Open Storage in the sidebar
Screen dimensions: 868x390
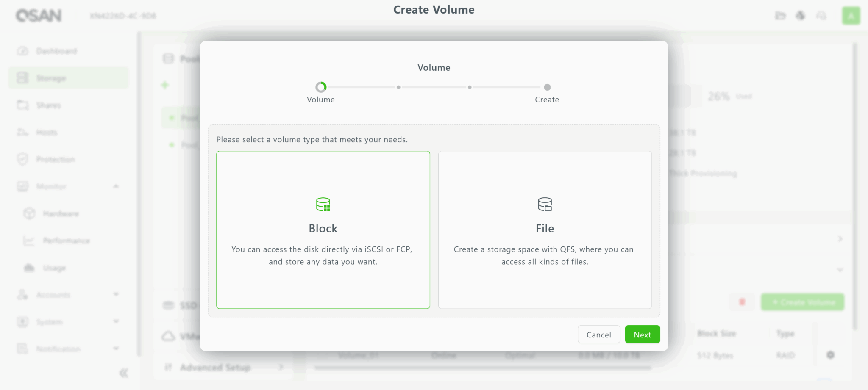coord(51,78)
